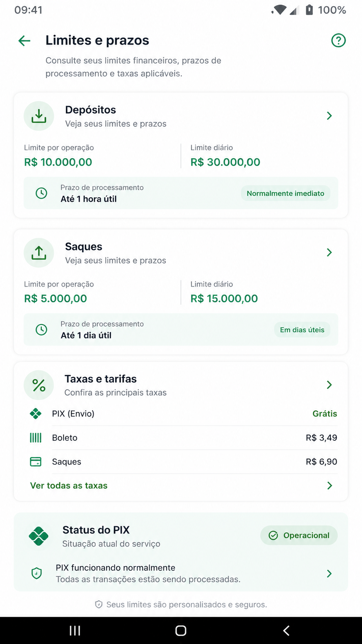
Task: Tap the shield icon next to PIX funcionando normalmente
Action: (x=37, y=574)
